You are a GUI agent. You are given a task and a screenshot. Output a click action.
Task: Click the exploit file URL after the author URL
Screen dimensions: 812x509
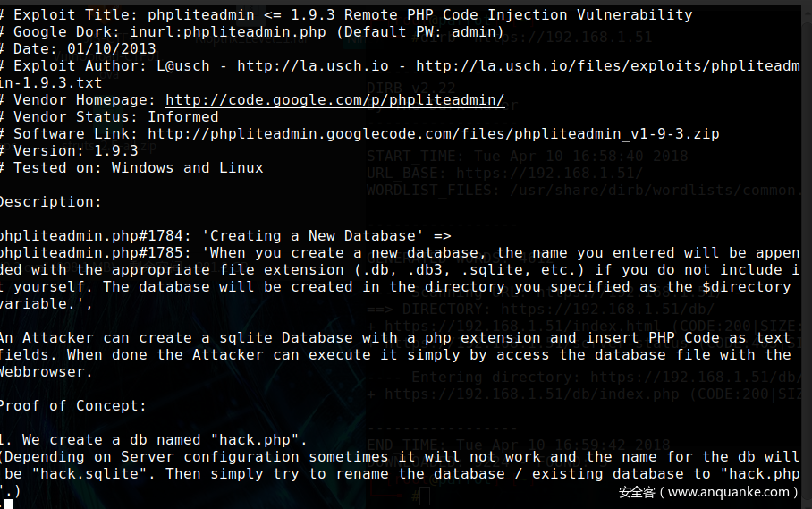click(x=608, y=66)
